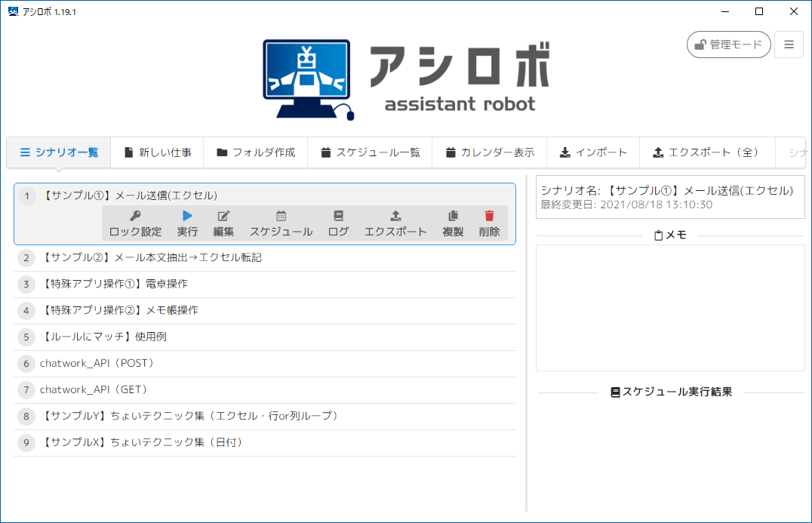Image resolution: width=812 pixels, height=523 pixels.
Task: Select the フォルダ作成 tab
Action: (256, 152)
